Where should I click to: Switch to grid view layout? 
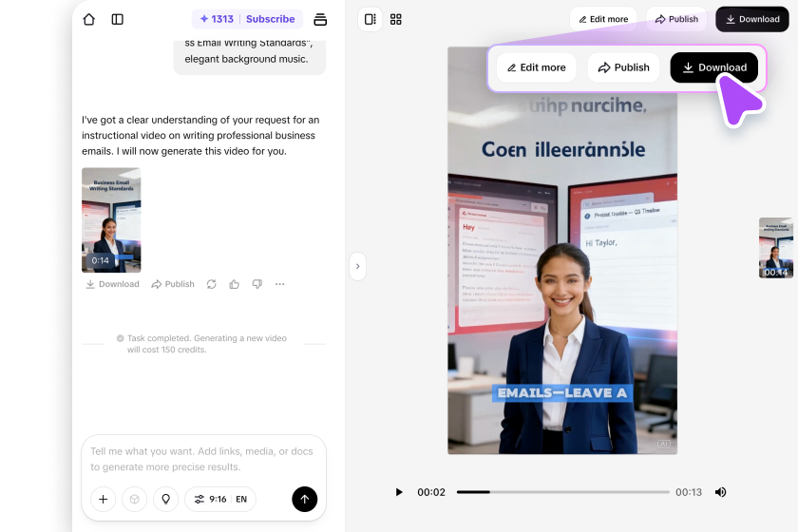[396, 19]
